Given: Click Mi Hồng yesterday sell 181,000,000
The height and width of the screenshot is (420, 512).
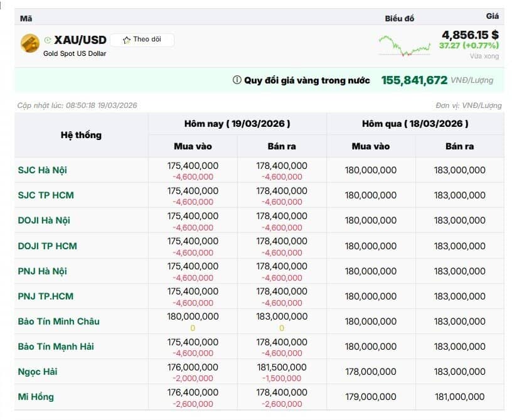Looking at the screenshot, I should 459,397.
